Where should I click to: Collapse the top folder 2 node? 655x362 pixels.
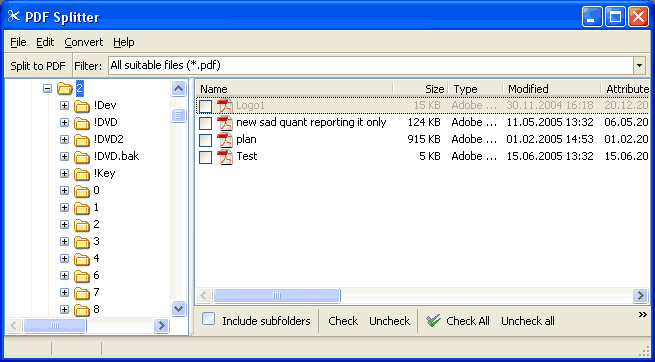point(47,89)
